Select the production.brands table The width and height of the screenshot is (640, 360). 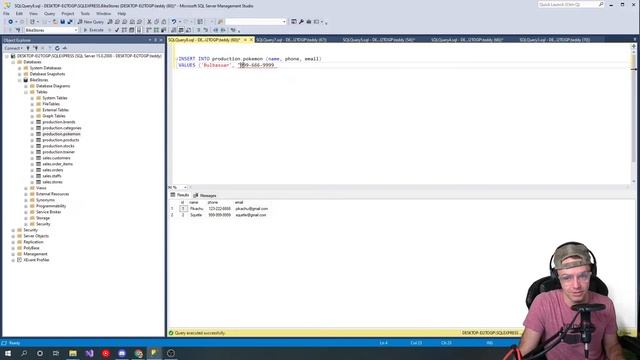point(59,122)
